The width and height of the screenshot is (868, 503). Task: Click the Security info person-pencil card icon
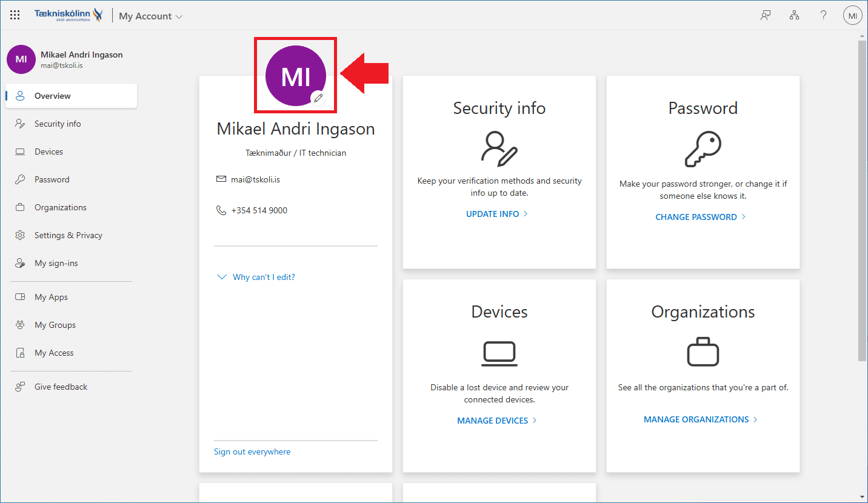[x=499, y=148]
